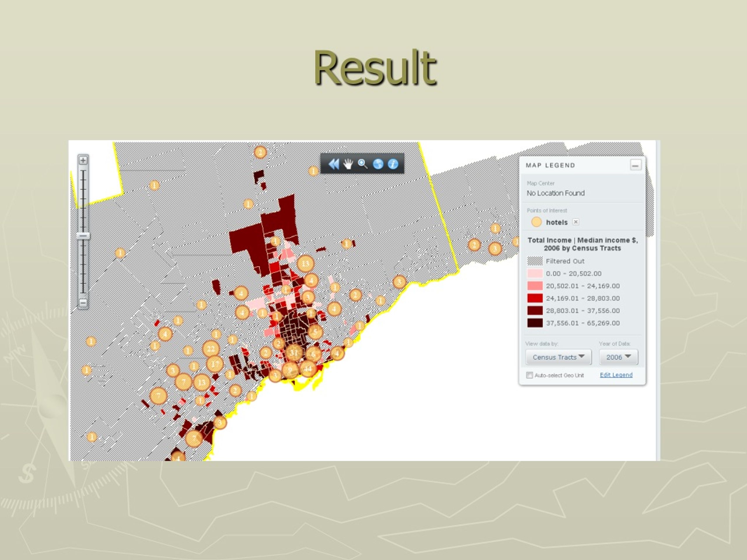
Task: Remove the hotels points of interest layer
Action: point(576,222)
